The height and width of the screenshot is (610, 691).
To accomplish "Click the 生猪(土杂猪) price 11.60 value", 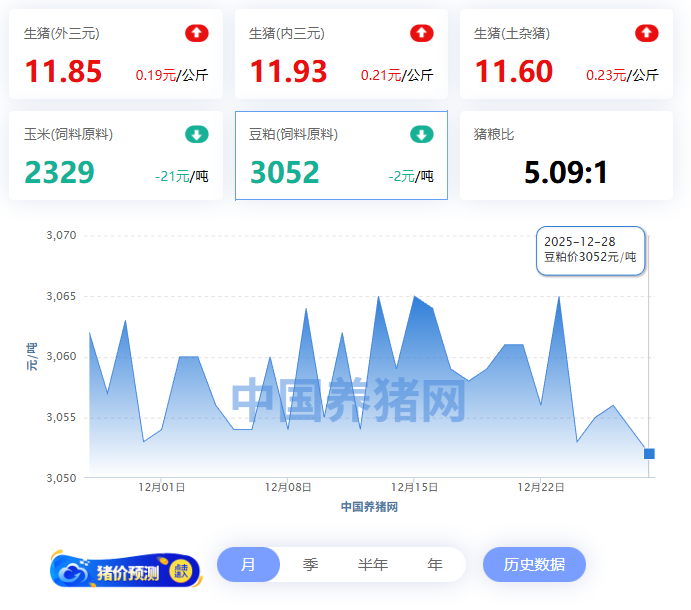I will click(513, 72).
